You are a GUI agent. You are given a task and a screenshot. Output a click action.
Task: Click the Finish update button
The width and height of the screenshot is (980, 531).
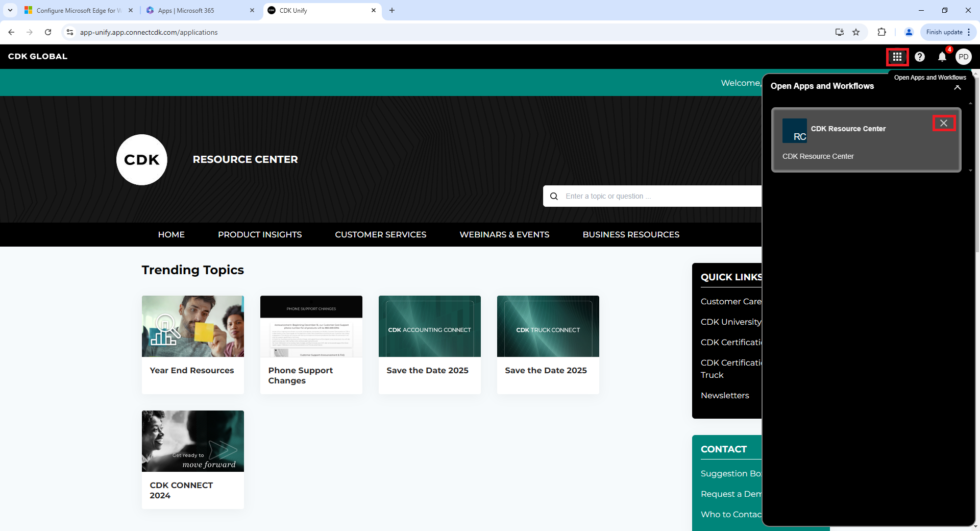pos(944,32)
